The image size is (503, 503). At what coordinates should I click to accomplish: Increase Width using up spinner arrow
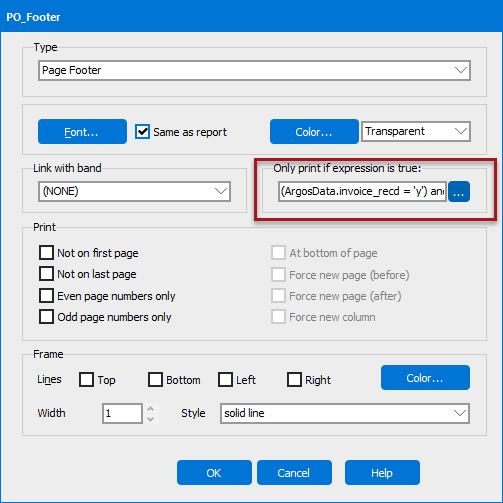click(x=151, y=409)
